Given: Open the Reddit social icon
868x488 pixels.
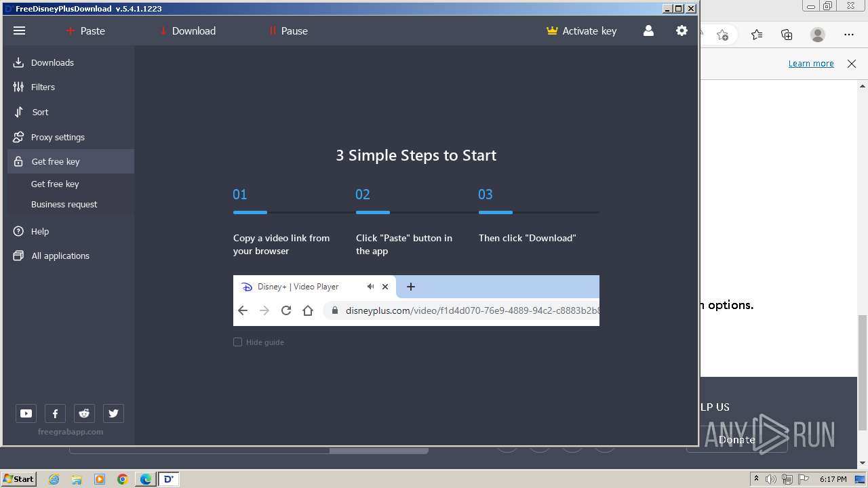Looking at the screenshot, I should click(x=84, y=413).
